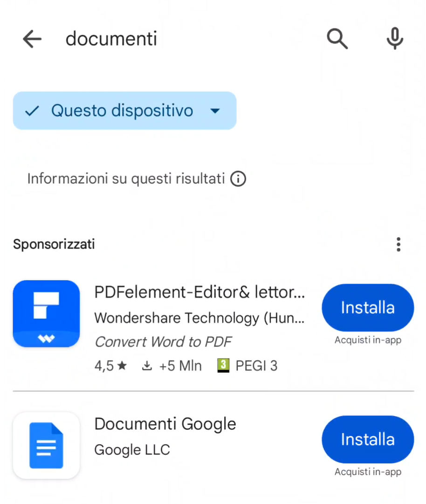
Task: Open info icon beside results information
Action: 238,179
